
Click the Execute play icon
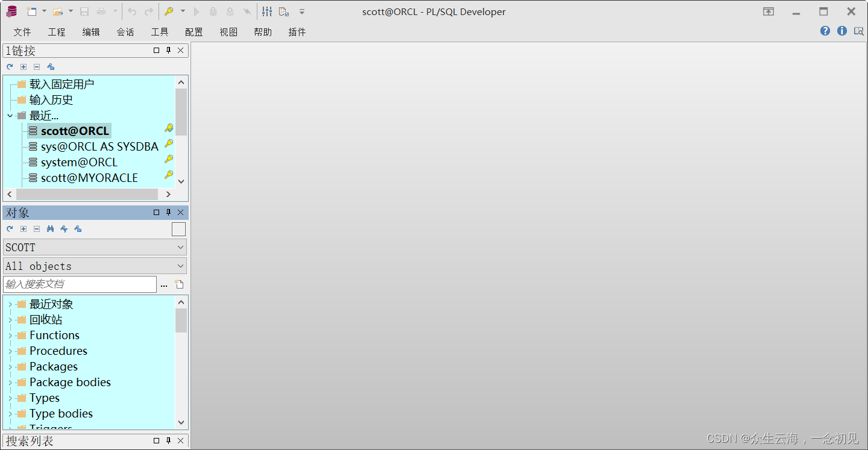[197, 11]
